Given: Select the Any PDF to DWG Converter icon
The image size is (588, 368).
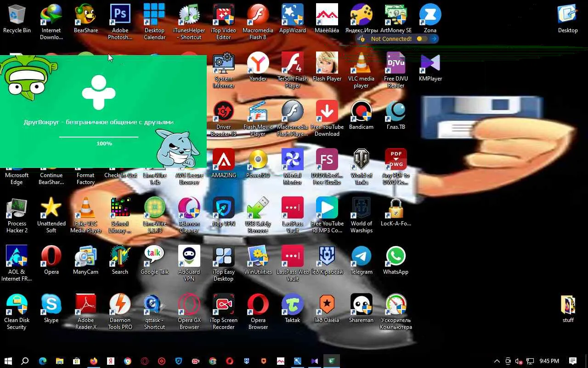Looking at the screenshot, I should [x=396, y=167].
